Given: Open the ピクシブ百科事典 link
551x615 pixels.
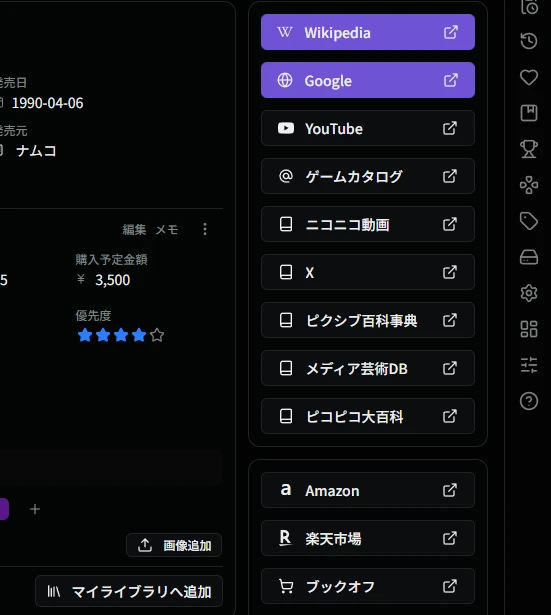Looking at the screenshot, I should [x=368, y=320].
